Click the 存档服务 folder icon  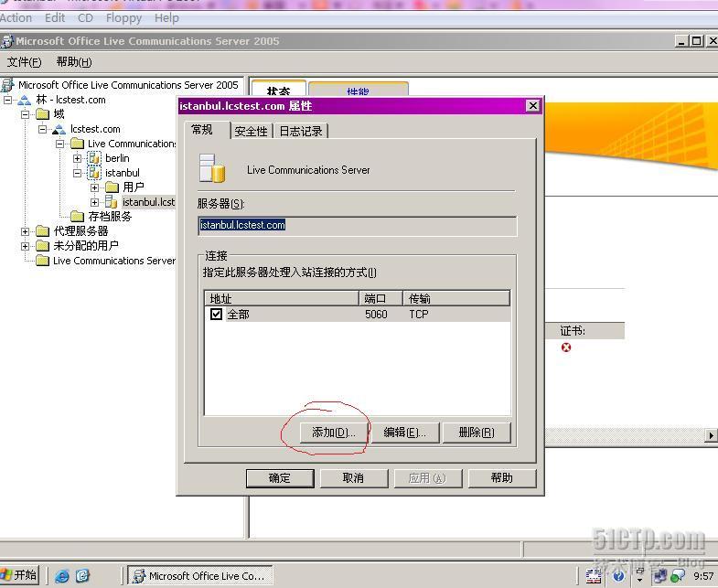pyautogui.click(x=78, y=216)
